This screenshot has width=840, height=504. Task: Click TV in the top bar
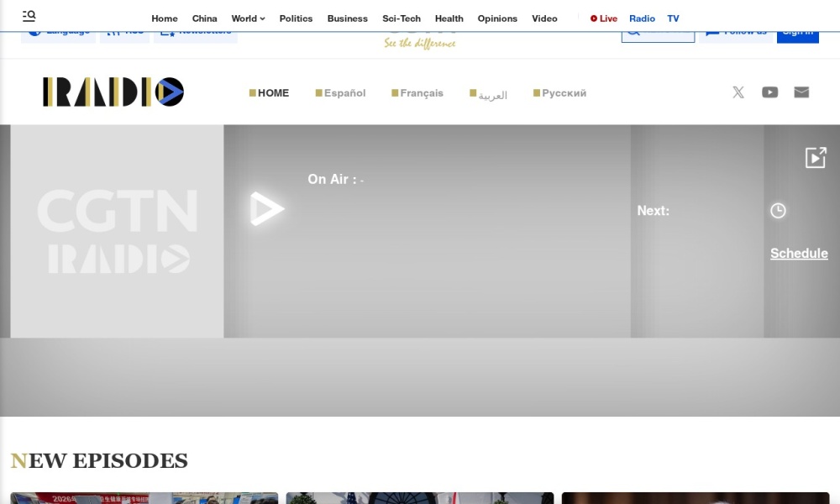673,18
